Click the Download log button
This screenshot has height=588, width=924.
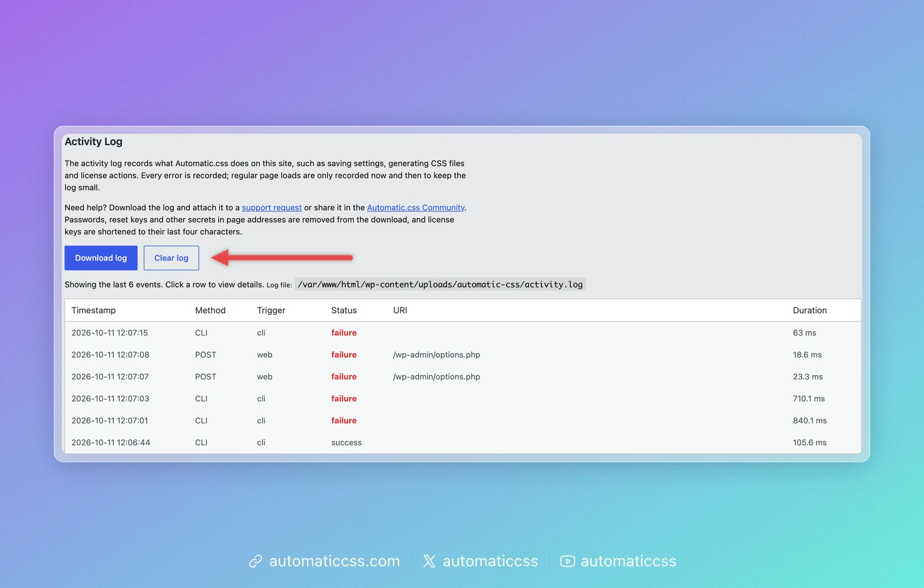[101, 258]
